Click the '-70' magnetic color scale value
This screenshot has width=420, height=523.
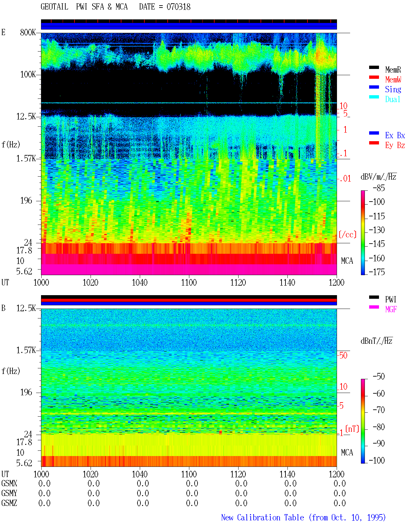pos(378,410)
